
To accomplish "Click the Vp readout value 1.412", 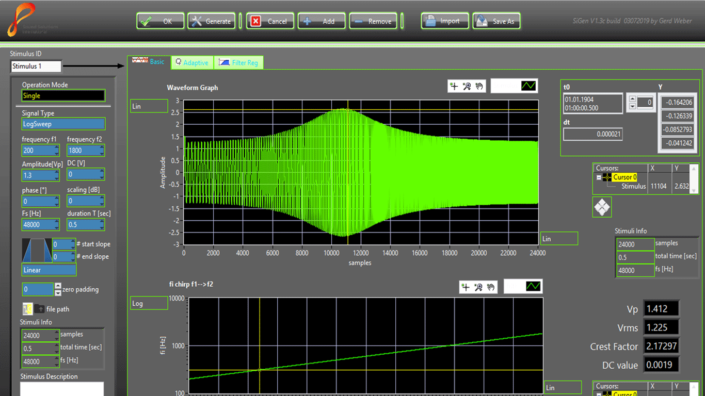I will [x=661, y=309].
